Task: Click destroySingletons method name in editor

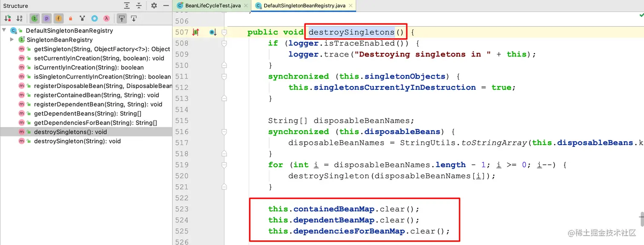Action: coord(352,32)
